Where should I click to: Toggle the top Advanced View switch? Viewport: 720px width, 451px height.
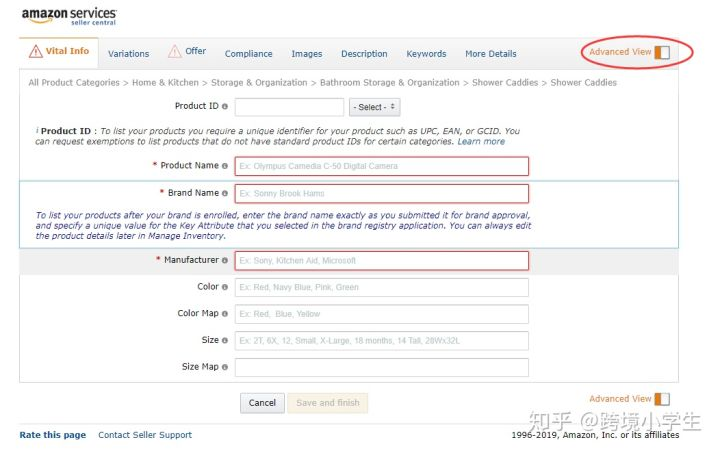(662, 52)
